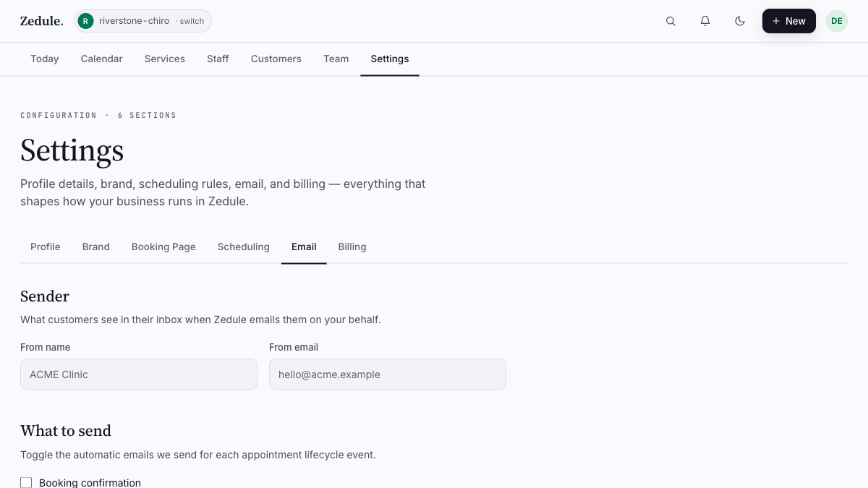This screenshot has height=488, width=868.
Task: Click the green R workspace badge
Action: pyautogui.click(x=85, y=21)
